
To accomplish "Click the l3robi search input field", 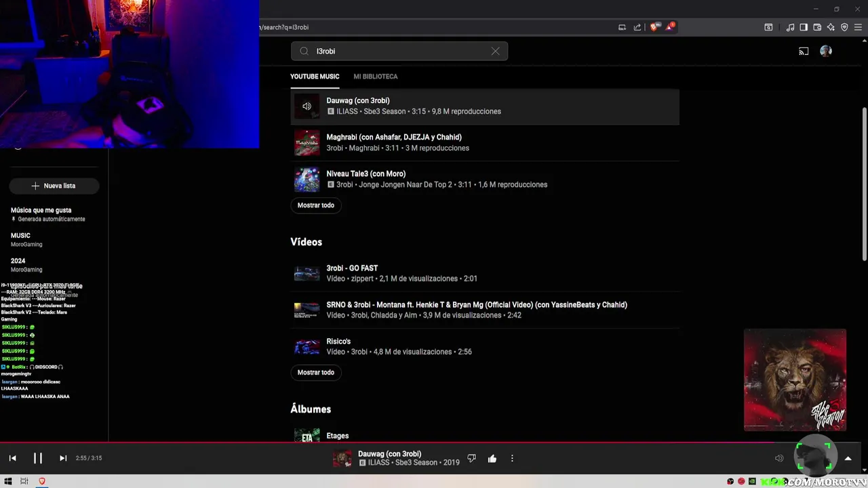I will point(399,51).
